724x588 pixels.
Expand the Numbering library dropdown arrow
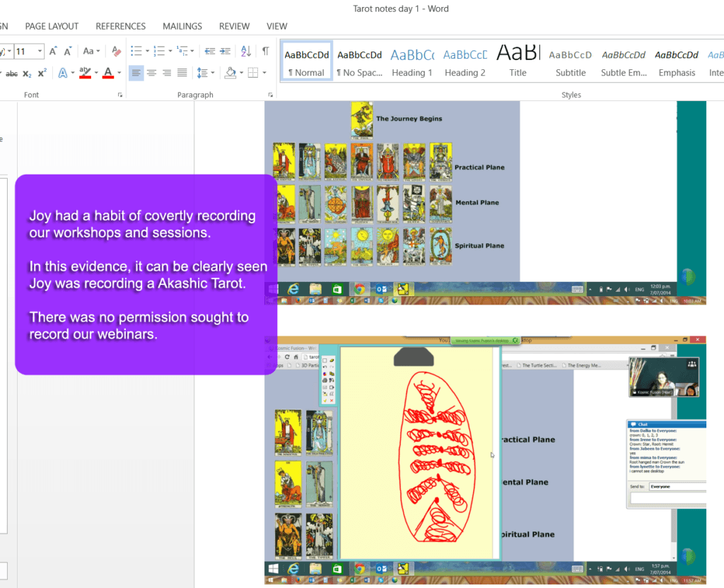point(170,51)
